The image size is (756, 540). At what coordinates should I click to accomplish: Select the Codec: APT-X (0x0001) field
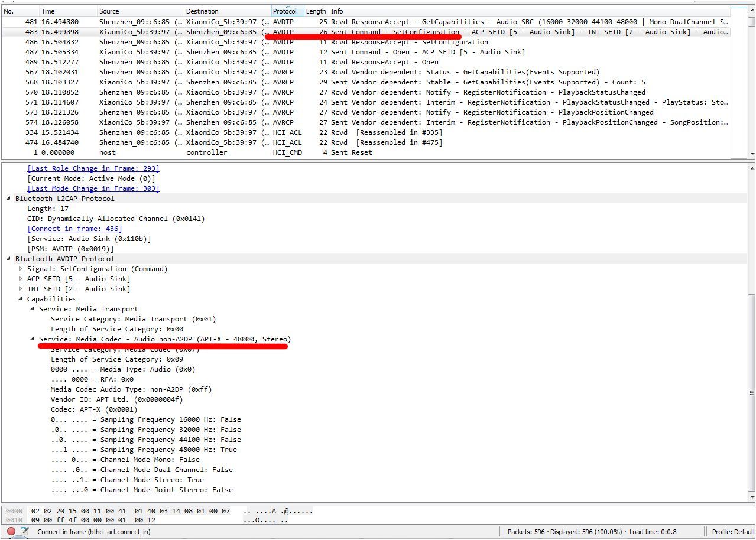coord(93,409)
